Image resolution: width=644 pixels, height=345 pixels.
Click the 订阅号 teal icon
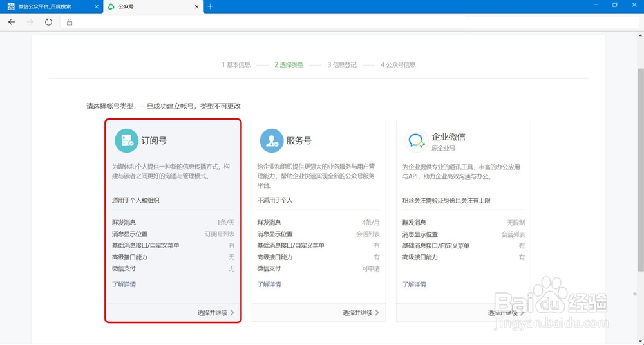point(126,140)
